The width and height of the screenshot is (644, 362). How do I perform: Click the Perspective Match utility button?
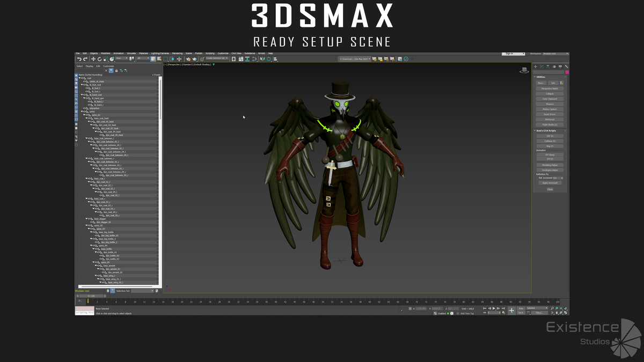(550, 88)
